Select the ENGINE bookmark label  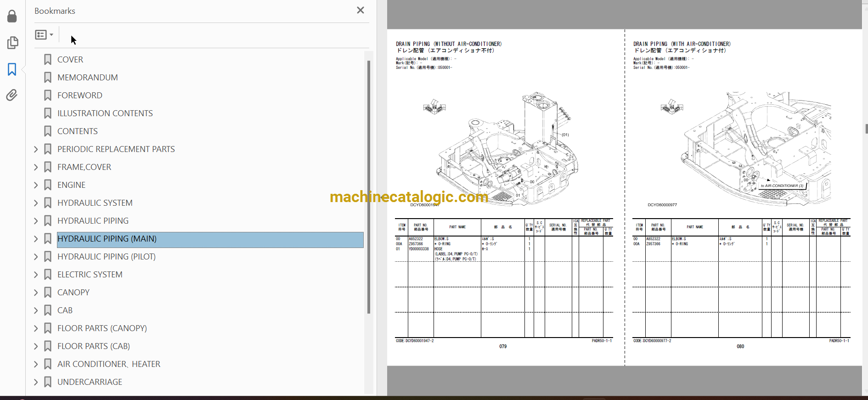pyautogui.click(x=72, y=185)
